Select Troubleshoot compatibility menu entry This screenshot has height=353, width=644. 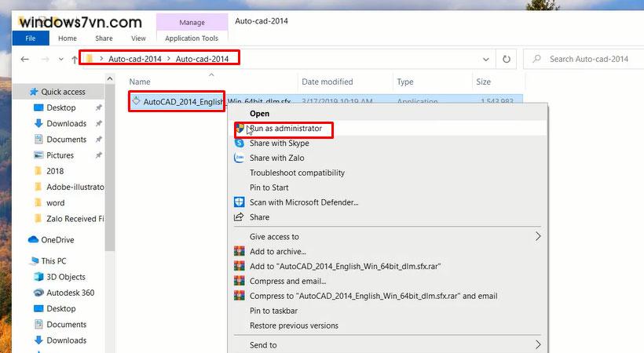tap(297, 173)
